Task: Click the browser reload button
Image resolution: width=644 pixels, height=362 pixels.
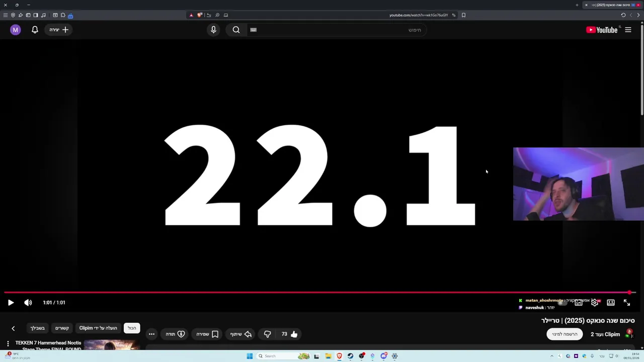Action: tap(623, 15)
